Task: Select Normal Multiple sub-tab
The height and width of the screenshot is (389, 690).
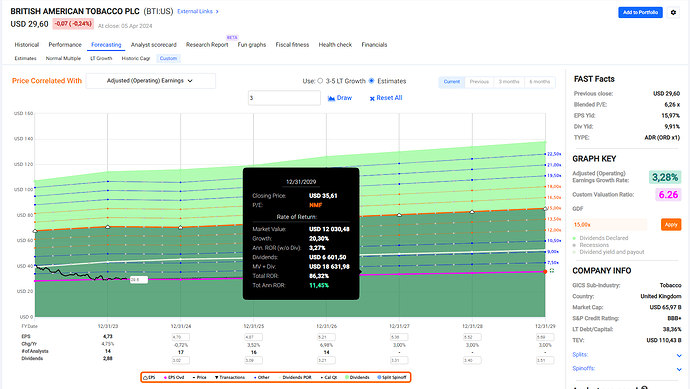Action: tap(63, 59)
